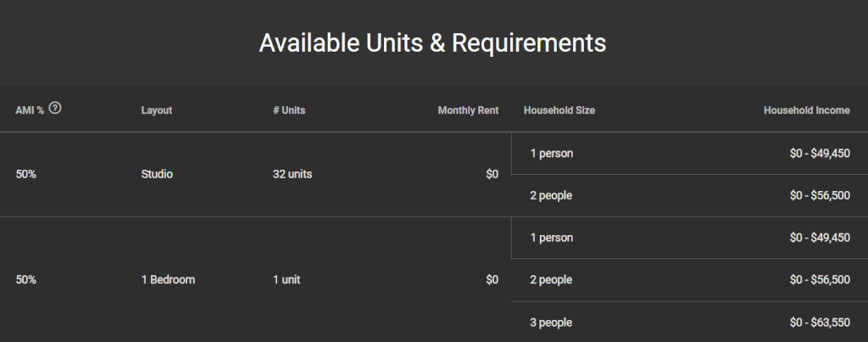Select the 1 Bedroom layout cell
The height and width of the screenshot is (342, 868).
tap(168, 280)
